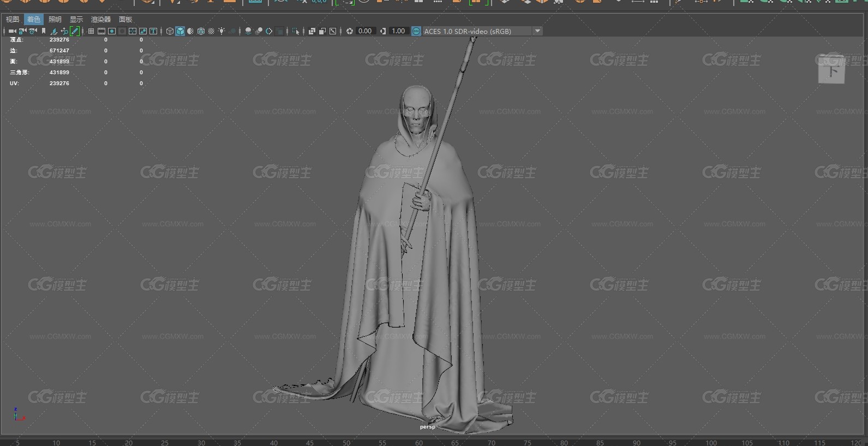
Task: Click the X-Ray Joints icon
Action: (x=333, y=31)
